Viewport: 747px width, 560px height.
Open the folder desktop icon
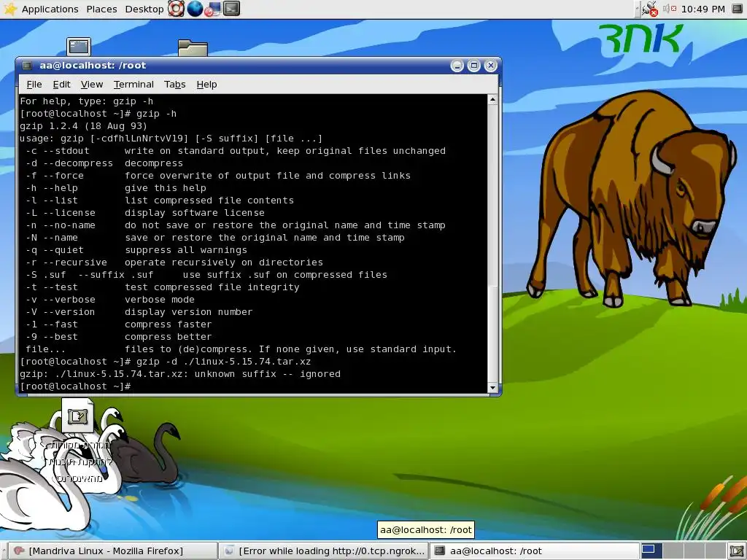(x=193, y=47)
